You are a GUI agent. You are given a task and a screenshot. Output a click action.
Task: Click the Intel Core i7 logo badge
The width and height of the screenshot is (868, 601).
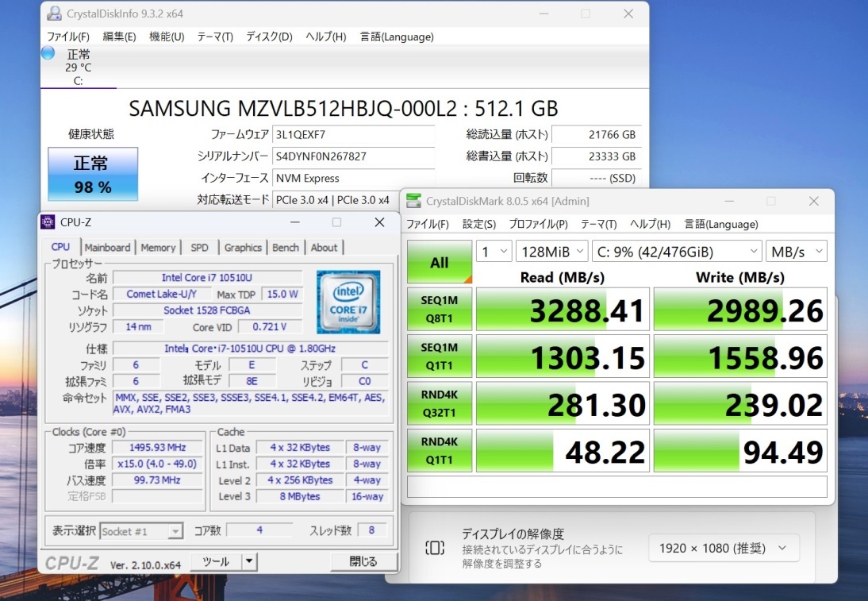[x=348, y=302]
